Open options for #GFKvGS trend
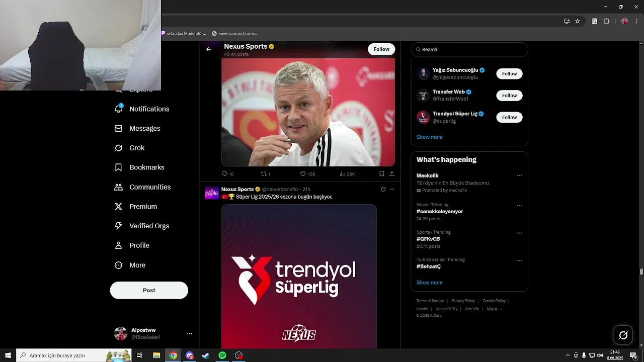The width and height of the screenshot is (644, 362). (519, 233)
